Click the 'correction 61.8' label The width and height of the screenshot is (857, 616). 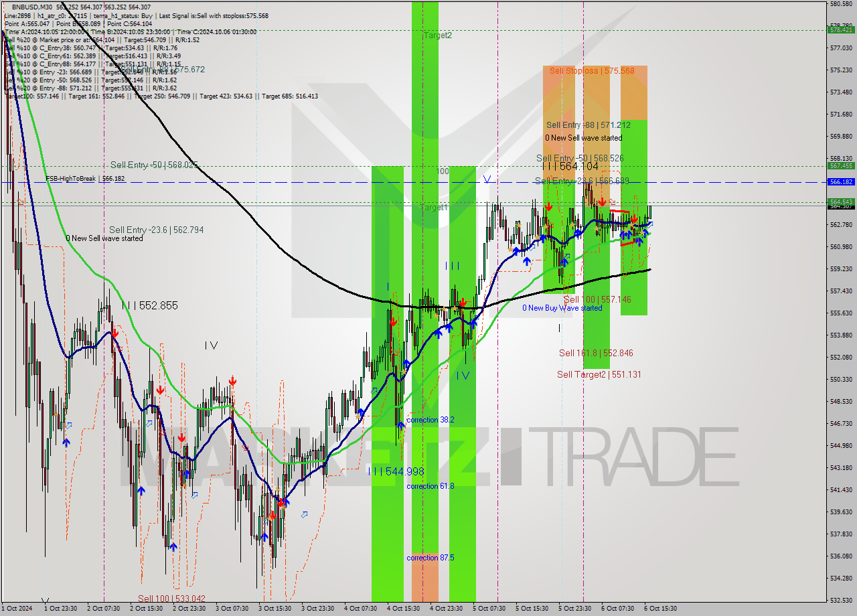[431, 486]
